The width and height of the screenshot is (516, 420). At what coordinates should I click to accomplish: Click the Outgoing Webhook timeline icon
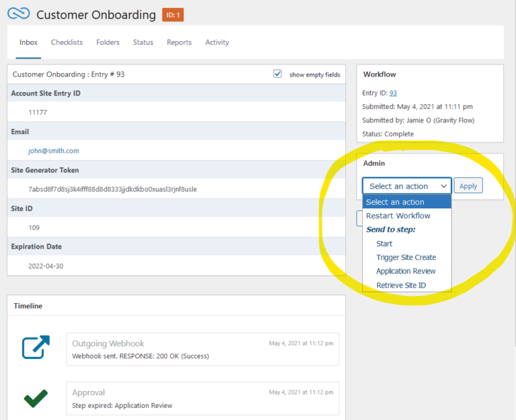click(x=36, y=347)
